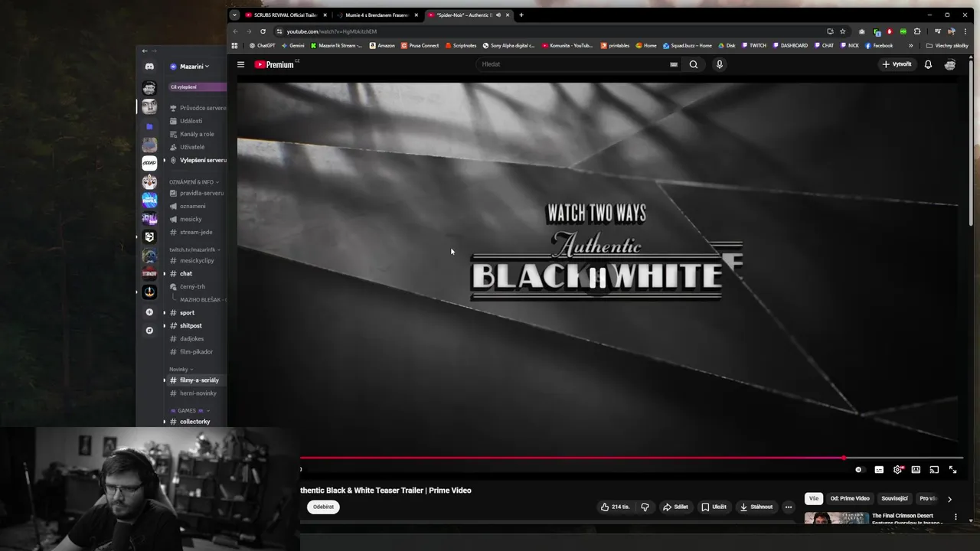The width and height of the screenshot is (980, 551).
Task: Download video with Stáhnout button
Action: (756, 507)
